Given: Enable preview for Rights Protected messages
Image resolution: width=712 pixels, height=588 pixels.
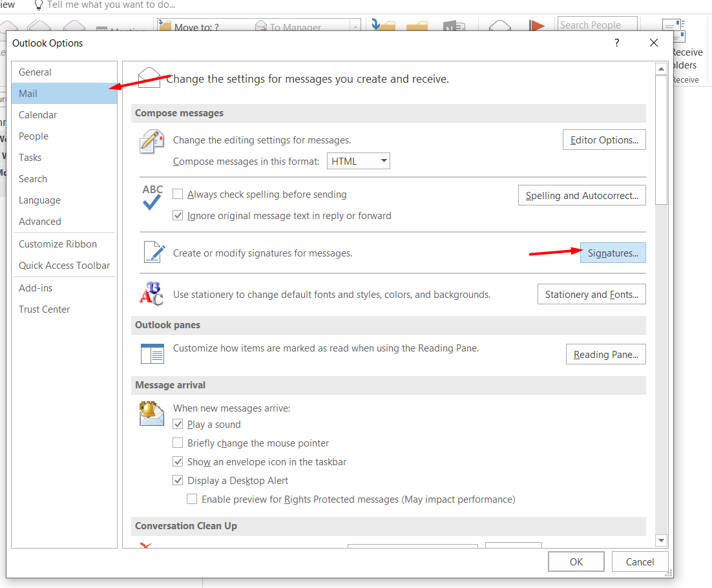Looking at the screenshot, I should pyautogui.click(x=192, y=499).
